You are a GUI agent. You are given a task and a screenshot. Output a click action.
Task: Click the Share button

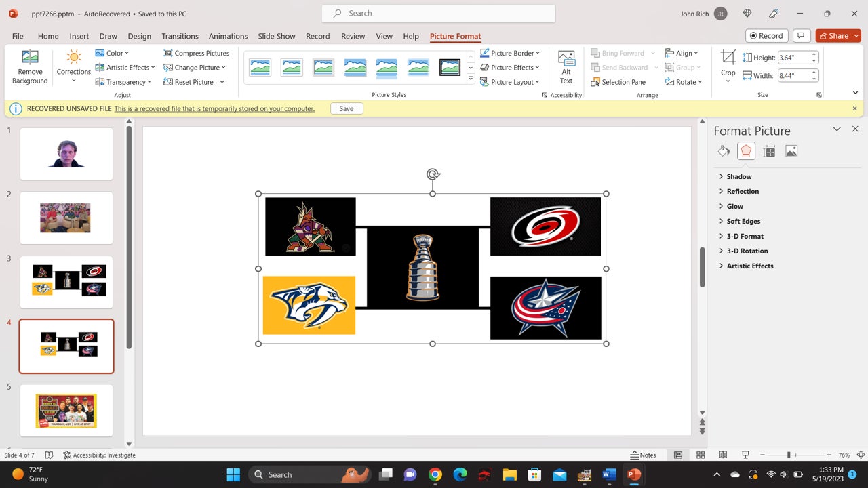[838, 36]
